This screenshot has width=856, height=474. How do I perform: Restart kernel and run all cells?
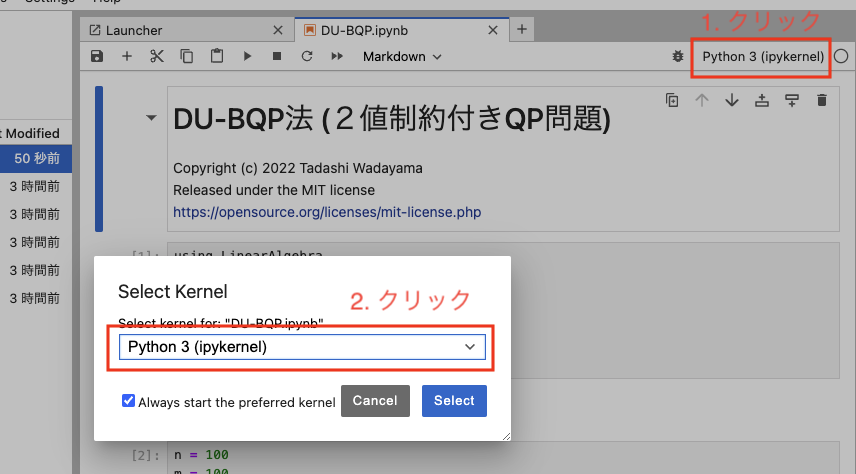[337, 56]
